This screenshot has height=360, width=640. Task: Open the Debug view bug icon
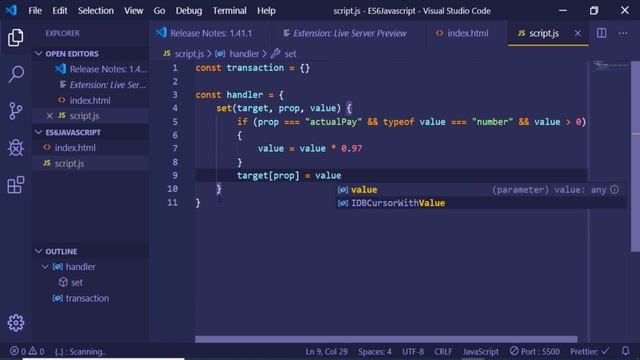click(x=16, y=147)
